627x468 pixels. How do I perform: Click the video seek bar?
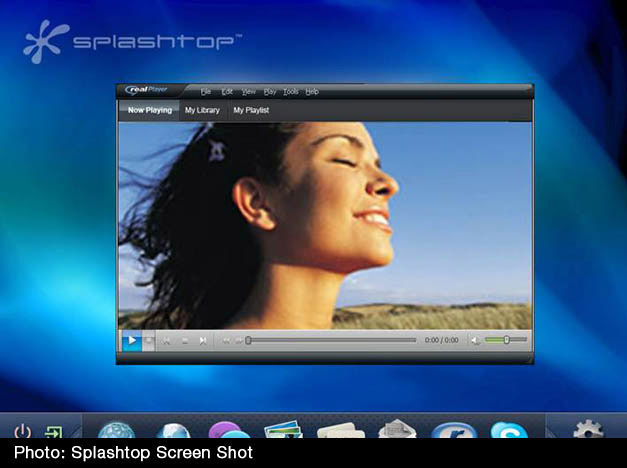pos(330,340)
